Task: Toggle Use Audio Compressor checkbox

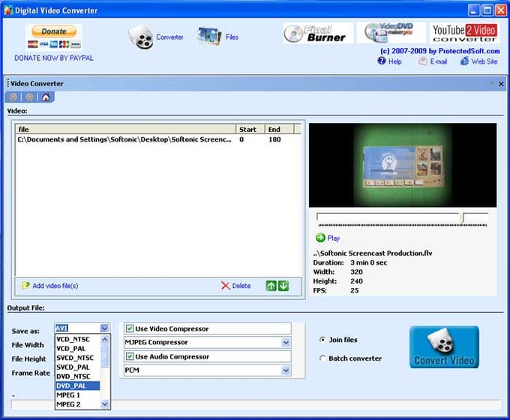Action: [x=130, y=356]
